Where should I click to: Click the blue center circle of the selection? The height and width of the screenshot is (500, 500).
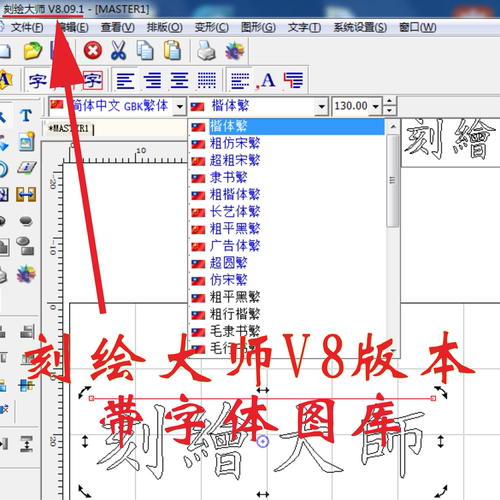point(263,442)
